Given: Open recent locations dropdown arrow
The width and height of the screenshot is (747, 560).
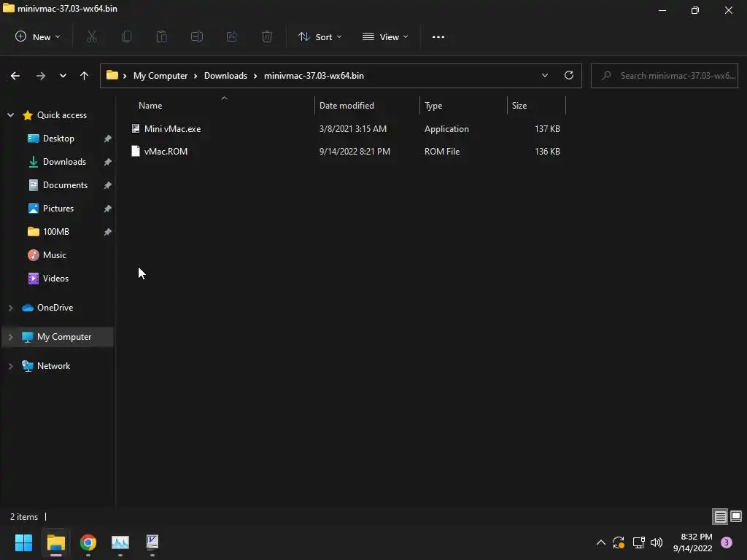Looking at the screenshot, I should (x=63, y=76).
